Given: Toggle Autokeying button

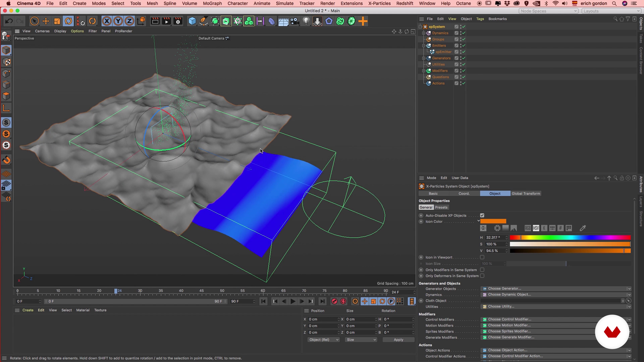Looking at the screenshot, I should 343,301.
